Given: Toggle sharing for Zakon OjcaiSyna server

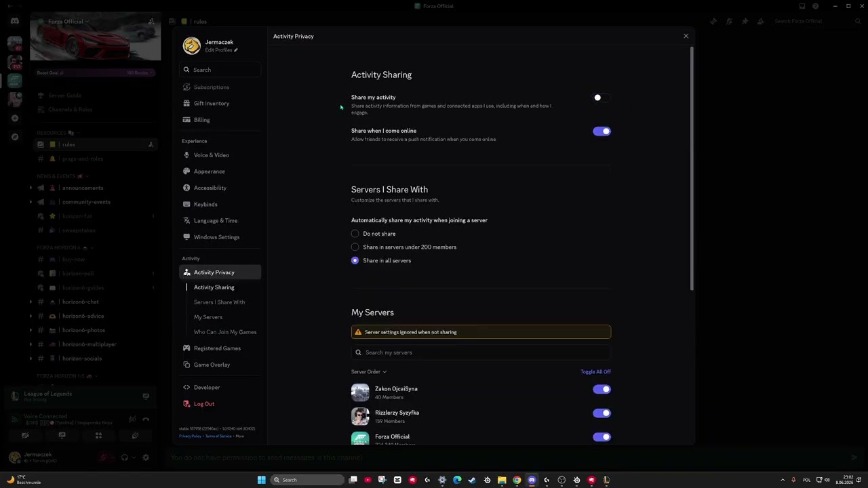Looking at the screenshot, I should [x=601, y=389].
